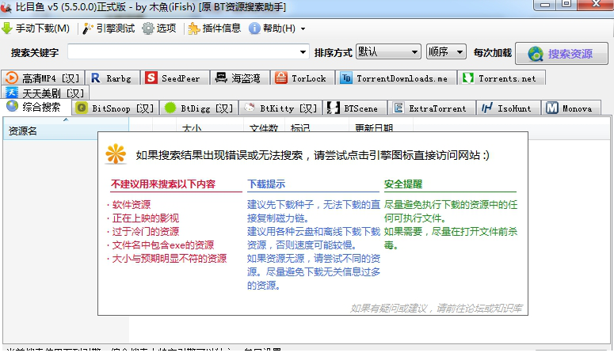Viewport: 614px width, 364px height.
Task: Click the 手动下载 green arrow icon
Action: pyautogui.click(x=7, y=28)
